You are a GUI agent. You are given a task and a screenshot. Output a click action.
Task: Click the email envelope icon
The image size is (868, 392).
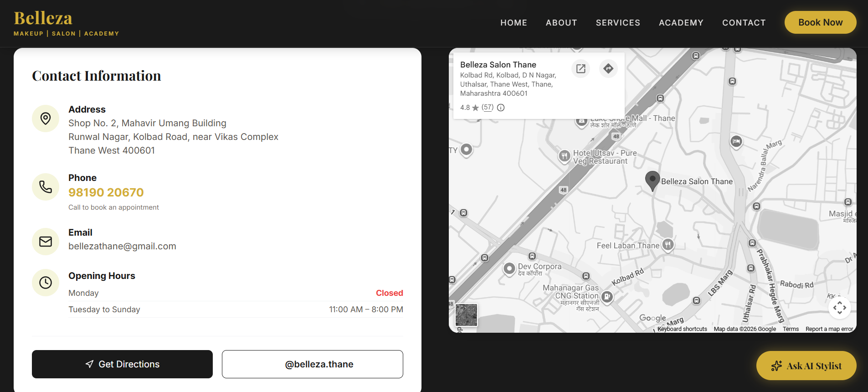pyautogui.click(x=46, y=242)
